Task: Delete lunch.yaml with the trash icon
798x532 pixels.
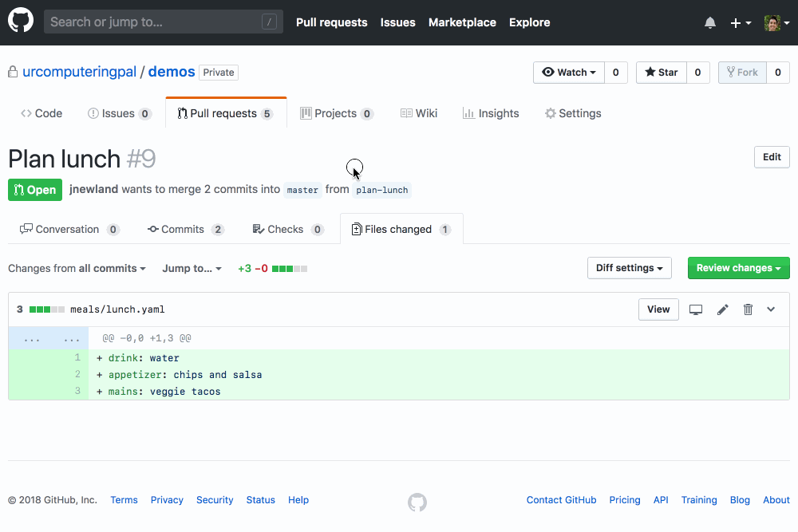Action: (748, 309)
